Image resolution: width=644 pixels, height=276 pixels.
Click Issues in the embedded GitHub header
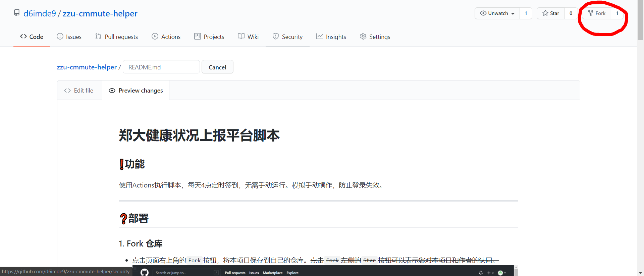coord(254,273)
